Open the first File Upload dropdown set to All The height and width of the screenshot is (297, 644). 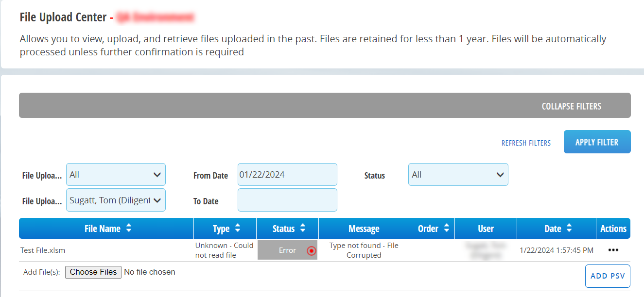[116, 175]
